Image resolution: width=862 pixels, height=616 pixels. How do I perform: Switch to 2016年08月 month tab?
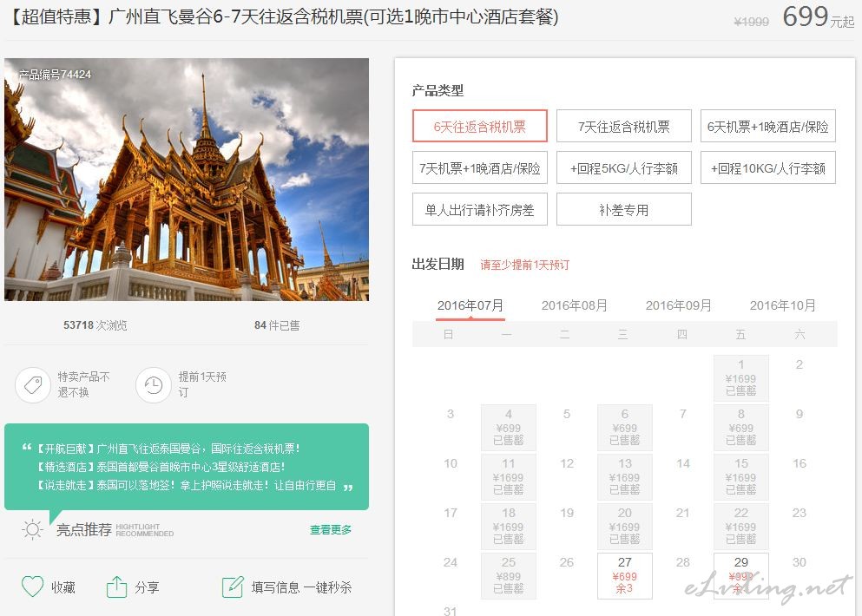(x=575, y=305)
